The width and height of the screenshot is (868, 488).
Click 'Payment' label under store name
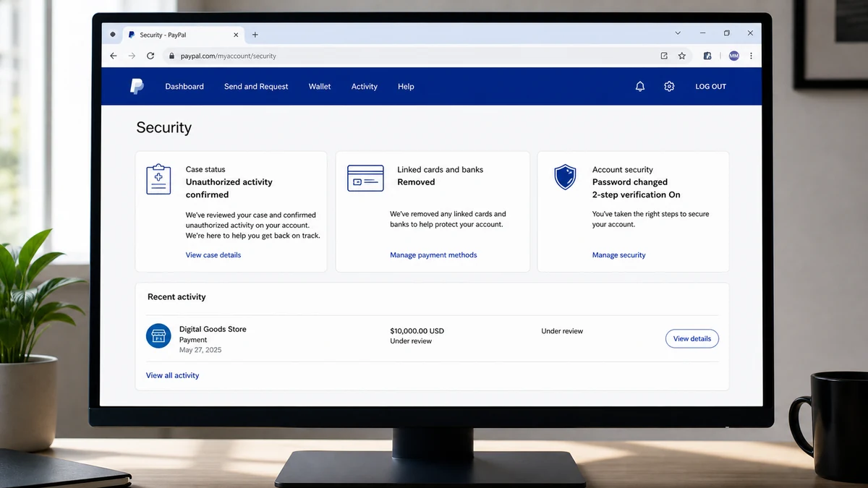coord(193,340)
